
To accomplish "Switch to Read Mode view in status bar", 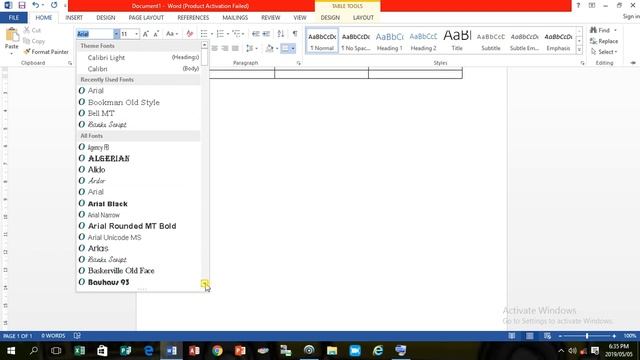I will (x=511, y=336).
